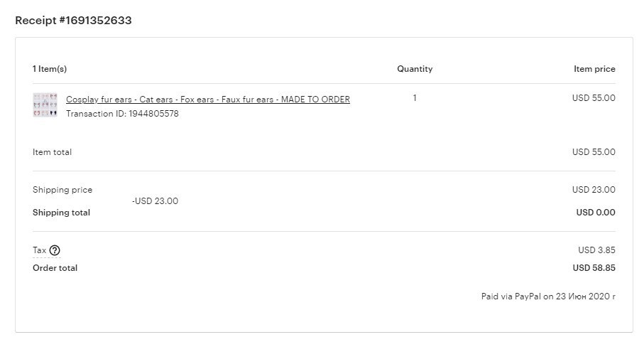Open the cosplay fur ears product thumbnail
Viewport: 644px width, 342px height.
pos(45,105)
